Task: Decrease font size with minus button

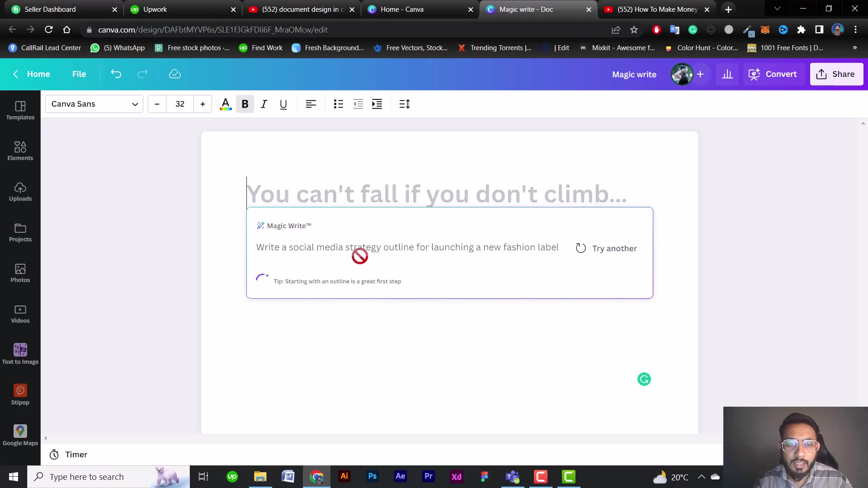Action: pyautogui.click(x=157, y=104)
